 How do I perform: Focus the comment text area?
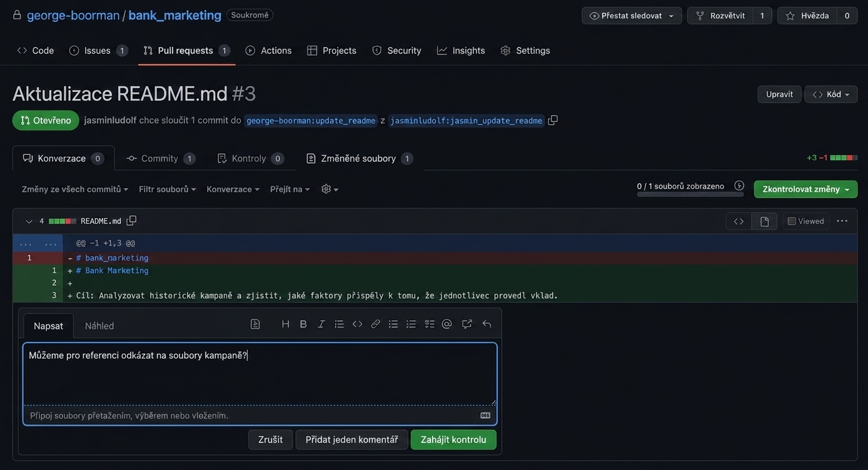pyautogui.click(x=260, y=374)
